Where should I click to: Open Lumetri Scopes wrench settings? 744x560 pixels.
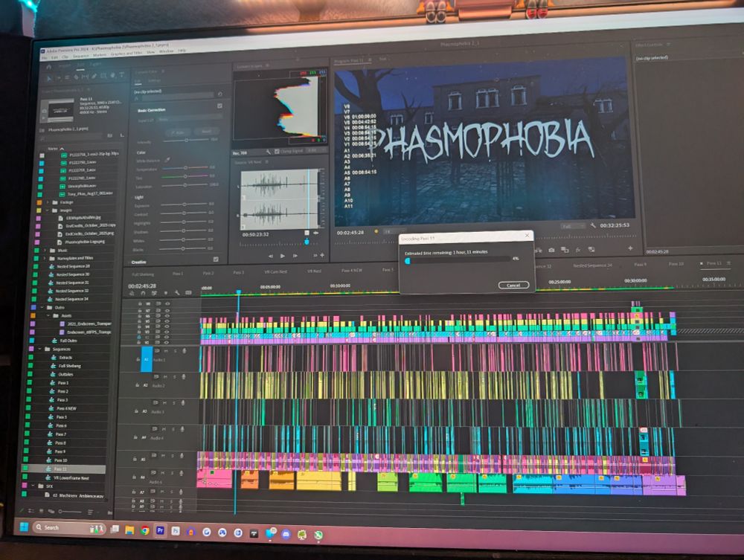tap(268, 152)
